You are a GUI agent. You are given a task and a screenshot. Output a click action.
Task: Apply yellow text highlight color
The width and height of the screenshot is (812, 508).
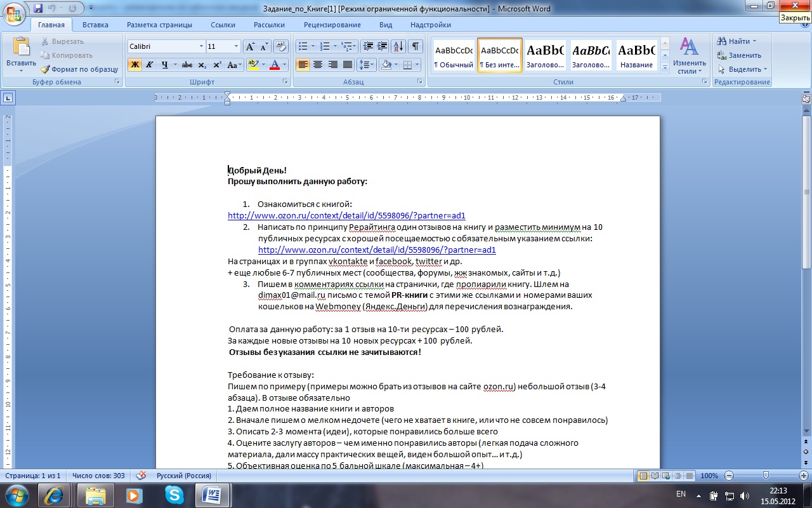click(252, 65)
